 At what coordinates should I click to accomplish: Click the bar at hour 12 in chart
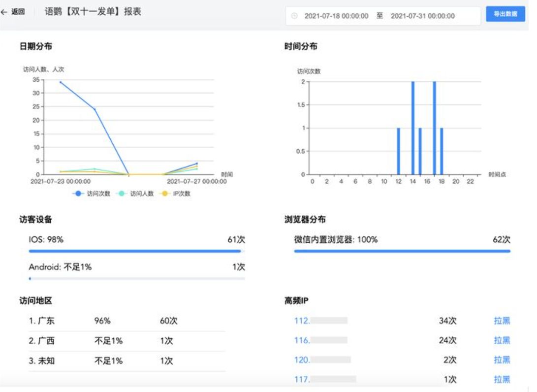(x=399, y=151)
